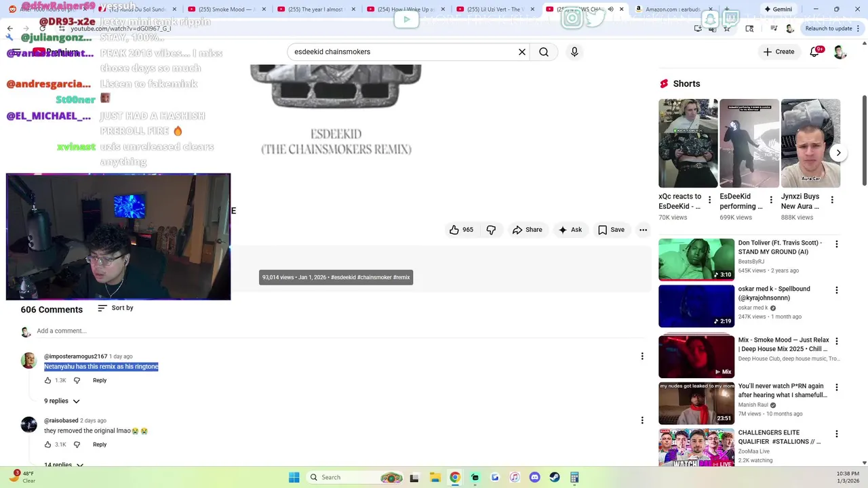This screenshot has width=868, height=488.
Task: Expand 9 replies under imposteramogus comment
Action: click(x=62, y=401)
